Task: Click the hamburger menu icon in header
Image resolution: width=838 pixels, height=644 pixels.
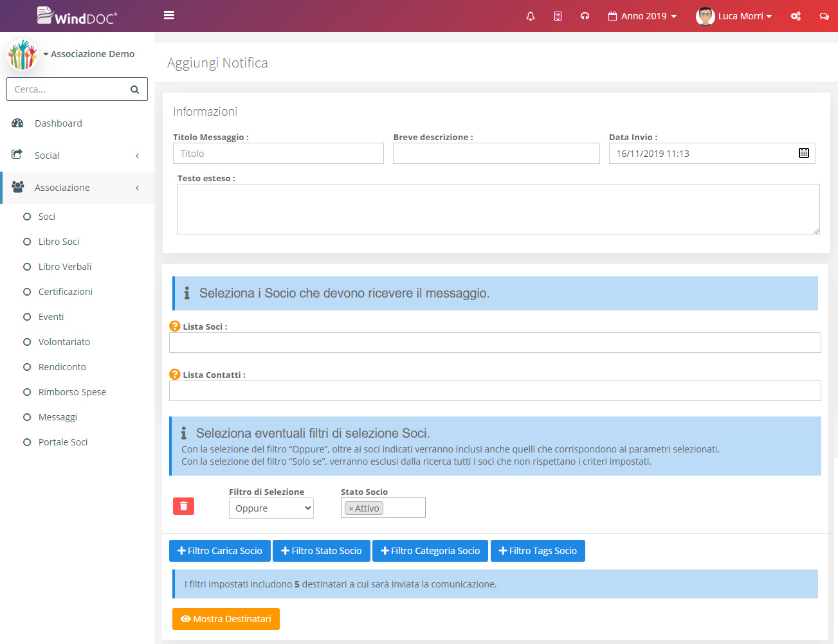Action: [169, 15]
